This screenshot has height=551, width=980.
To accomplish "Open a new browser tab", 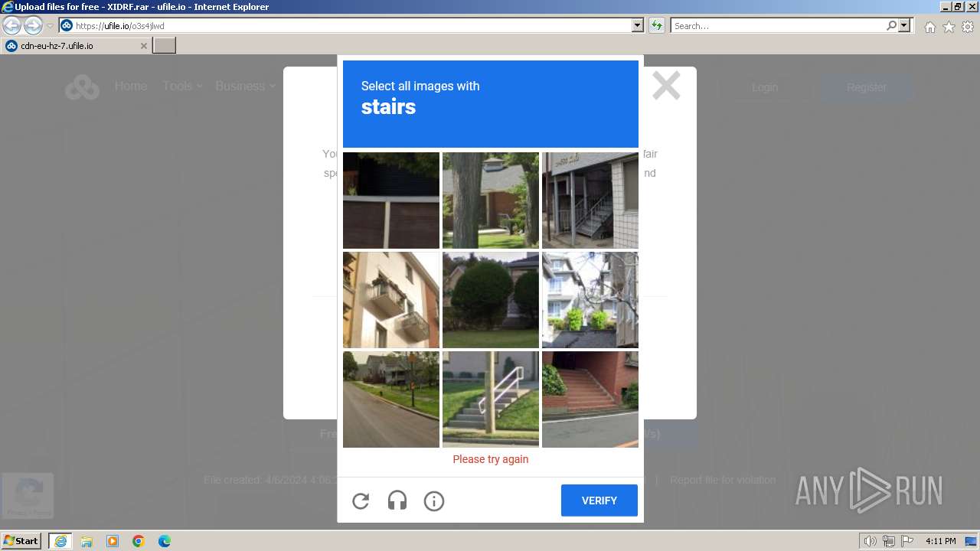I will click(165, 46).
